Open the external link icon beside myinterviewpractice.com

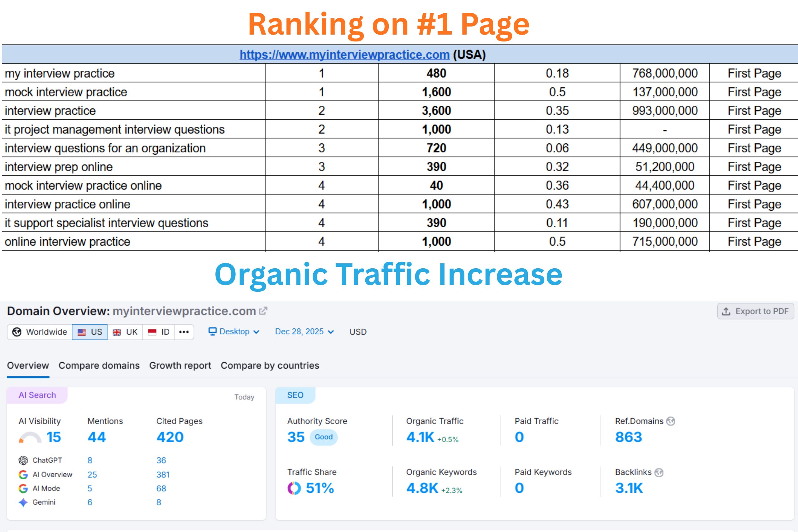263,311
